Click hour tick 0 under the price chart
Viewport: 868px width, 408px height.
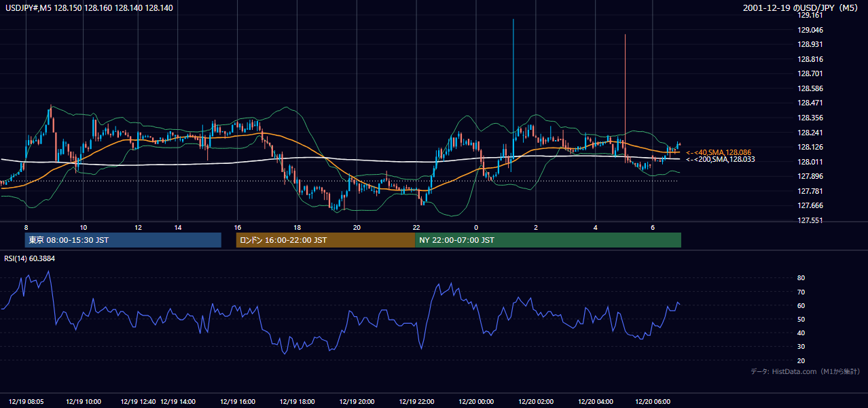pyautogui.click(x=476, y=227)
